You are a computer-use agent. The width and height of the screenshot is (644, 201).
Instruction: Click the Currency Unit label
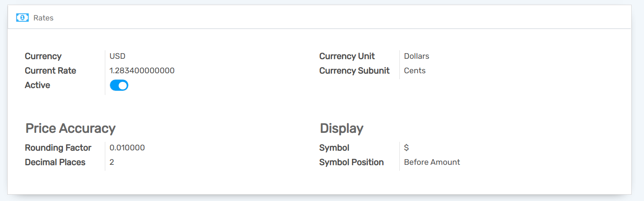click(x=347, y=56)
